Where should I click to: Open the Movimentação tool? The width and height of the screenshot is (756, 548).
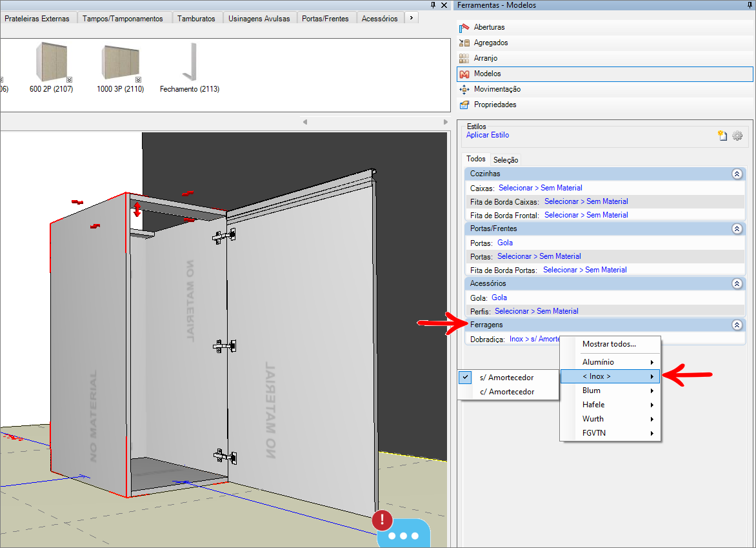[464, 90]
